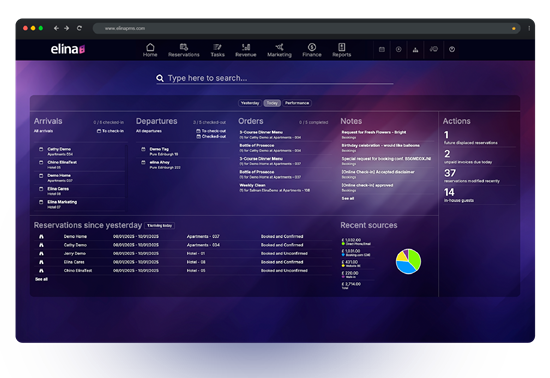The width and height of the screenshot is (550, 378).
Task: Click the hierarchy icon in top bar
Action: (x=415, y=49)
